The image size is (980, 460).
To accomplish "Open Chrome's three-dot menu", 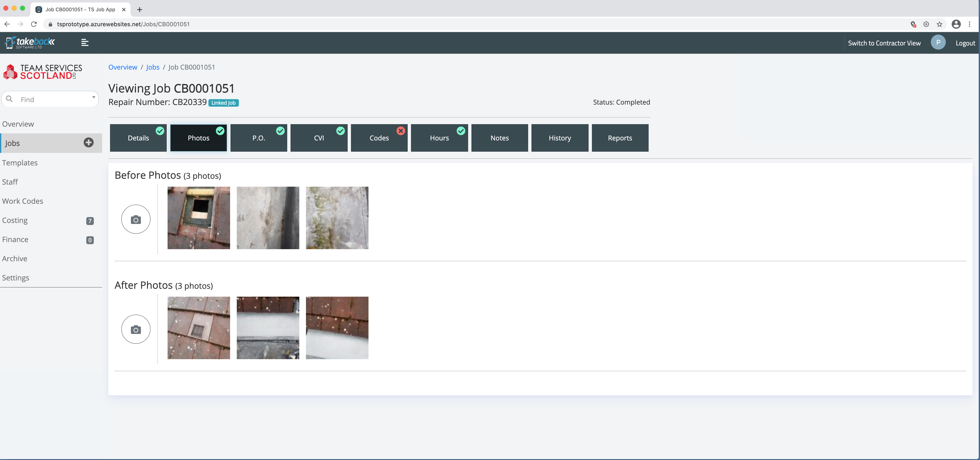I will pyautogui.click(x=969, y=24).
